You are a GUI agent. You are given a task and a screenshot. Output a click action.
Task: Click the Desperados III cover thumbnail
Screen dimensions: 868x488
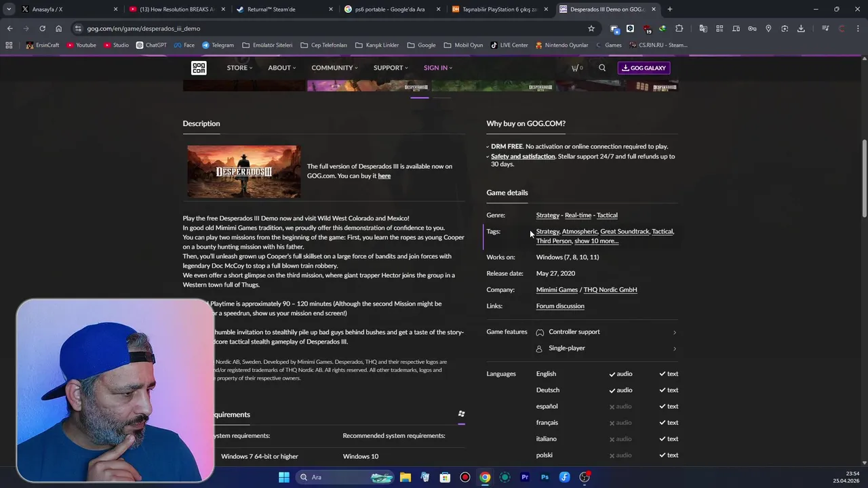244,171
